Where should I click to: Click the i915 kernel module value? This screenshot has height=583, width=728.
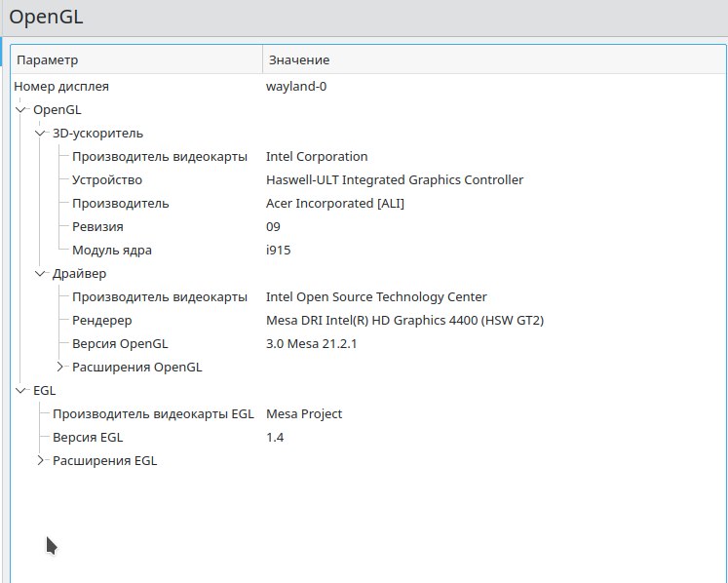[278, 251]
